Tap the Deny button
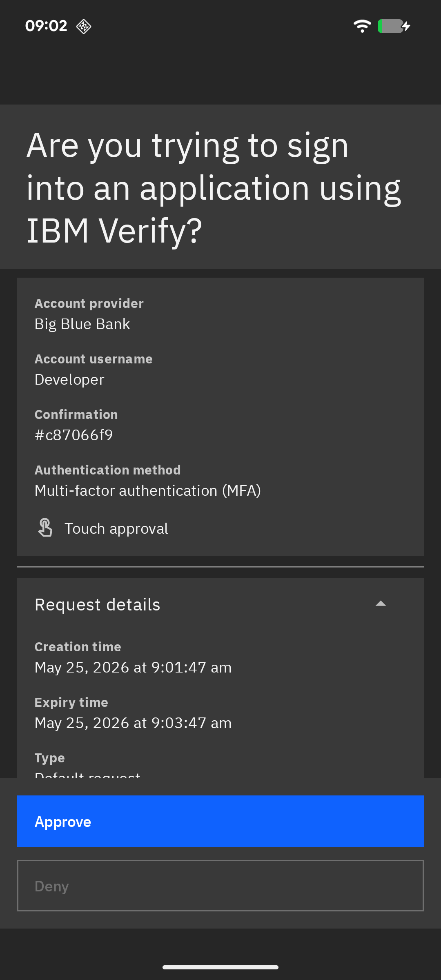This screenshot has width=441, height=980. (220, 886)
